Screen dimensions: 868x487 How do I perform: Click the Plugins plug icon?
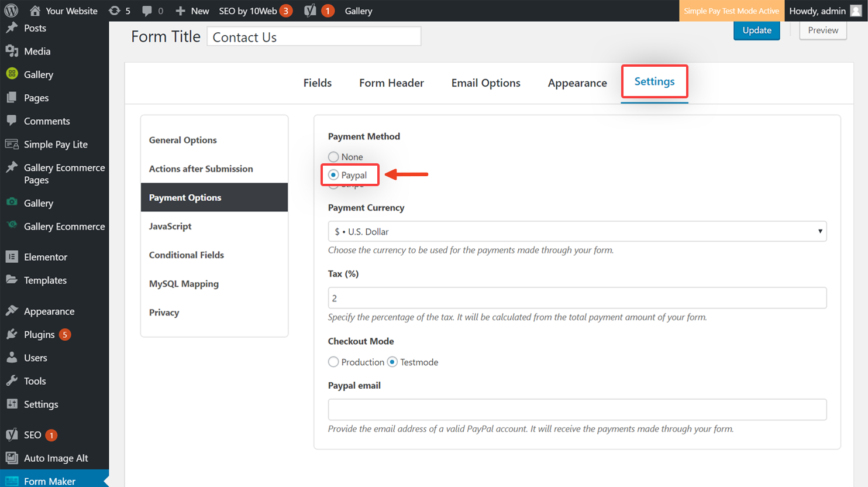click(12, 334)
